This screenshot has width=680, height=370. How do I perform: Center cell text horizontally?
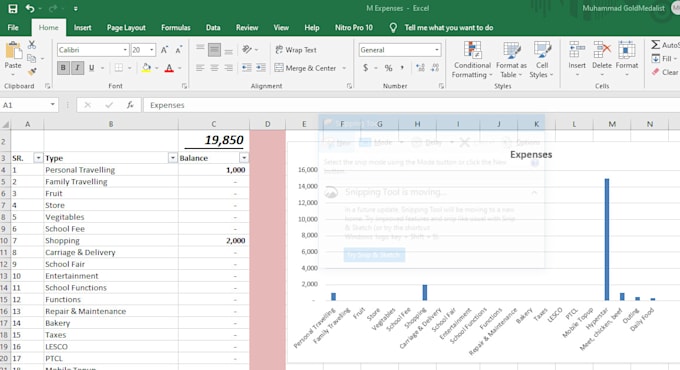tap(214, 68)
